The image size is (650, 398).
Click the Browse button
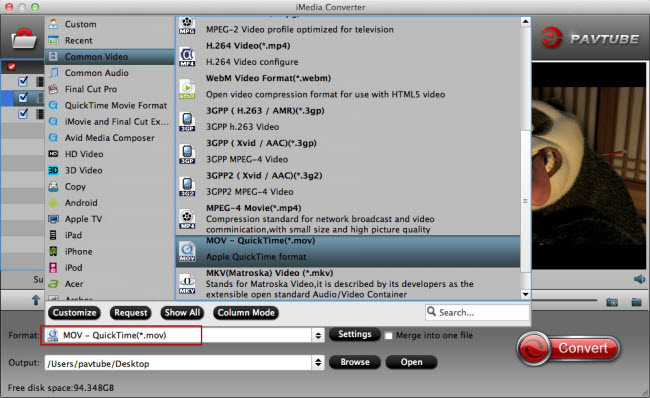coord(355,362)
